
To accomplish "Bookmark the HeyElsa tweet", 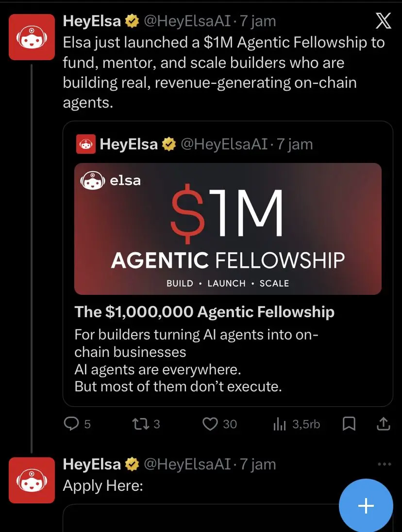I will pyautogui.click(x=349, y=424).
